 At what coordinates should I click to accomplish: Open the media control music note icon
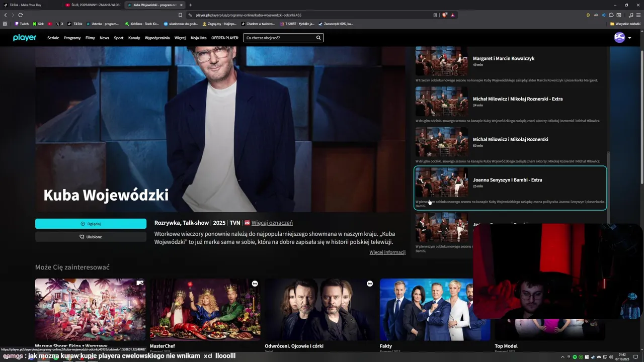pyautogui.click(x=631, y=15)
